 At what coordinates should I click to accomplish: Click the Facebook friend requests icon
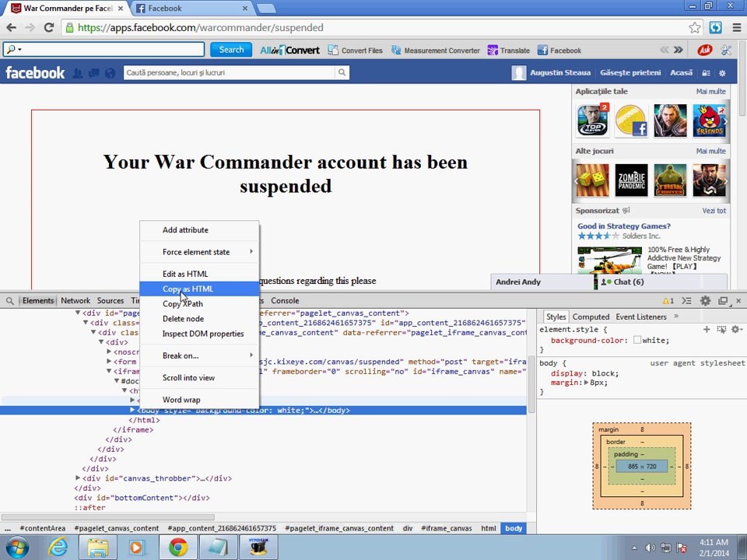click(78, 73)
